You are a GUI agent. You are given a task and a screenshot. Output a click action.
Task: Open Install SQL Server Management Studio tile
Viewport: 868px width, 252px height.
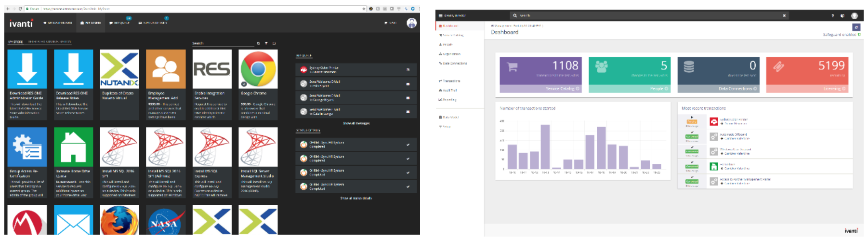point(258,162)
